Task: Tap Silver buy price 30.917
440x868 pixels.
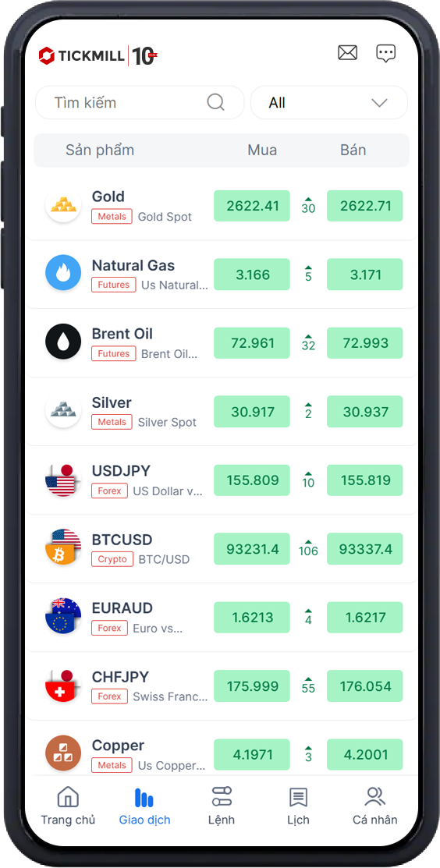Action: point(252,411)
